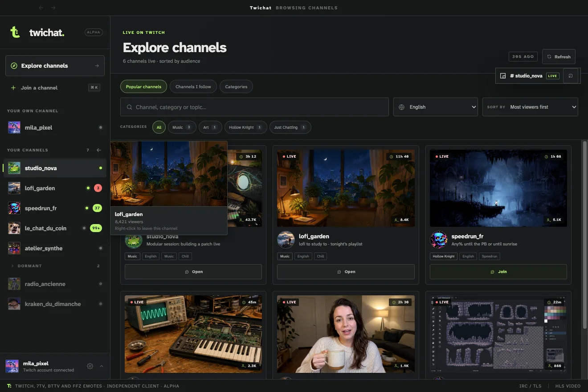Click Open on the lofi_garden card
Viewport: 588px width, 392px height.
(346, 272)
